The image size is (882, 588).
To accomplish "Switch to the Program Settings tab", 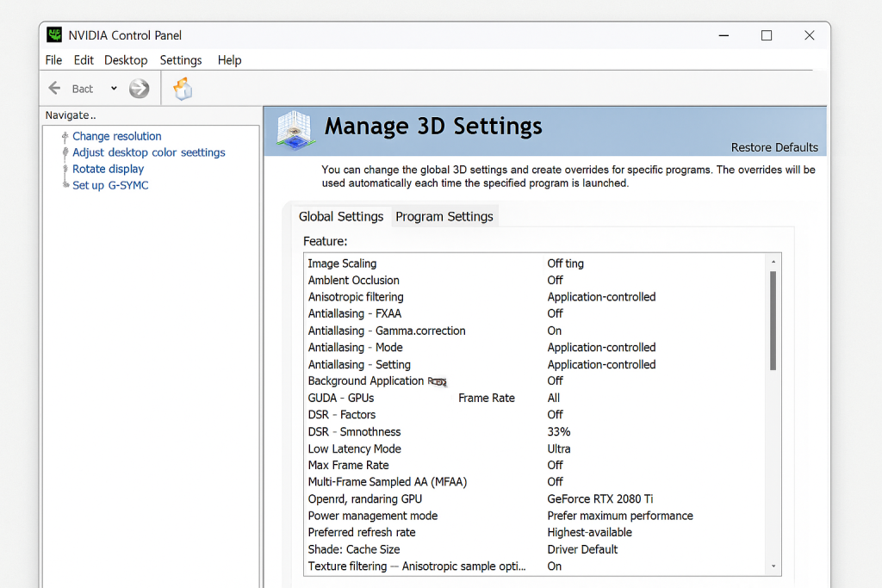I will point(444,216).
